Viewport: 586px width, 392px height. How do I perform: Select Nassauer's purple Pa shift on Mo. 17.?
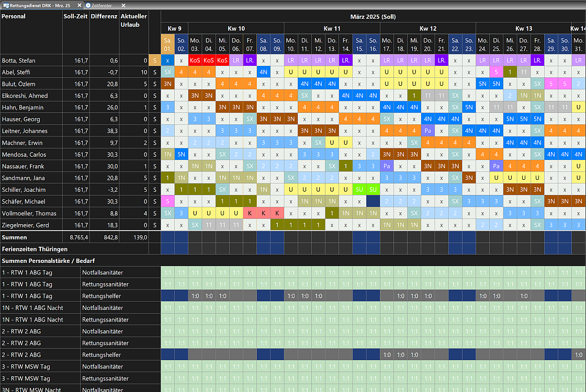[387, 166]
